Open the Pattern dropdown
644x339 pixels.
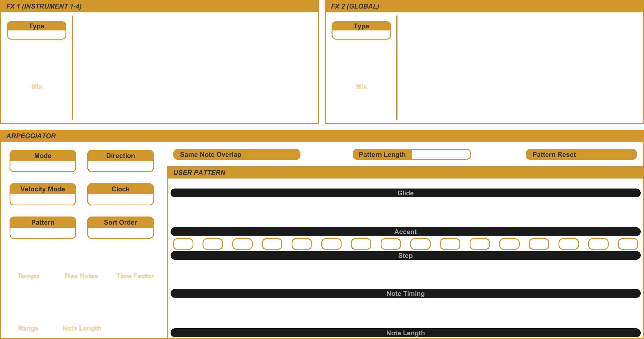[43, 233]
